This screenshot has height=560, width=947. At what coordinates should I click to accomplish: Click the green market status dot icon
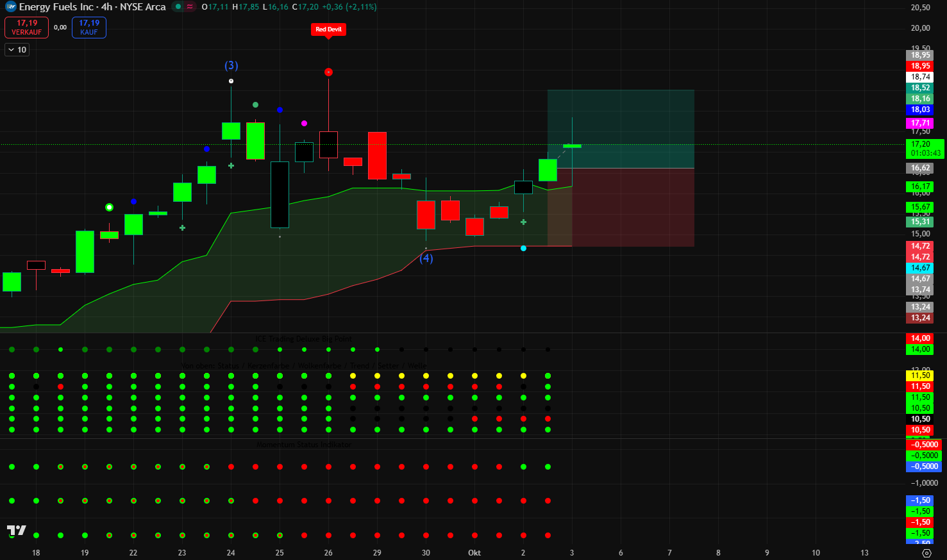click(x=178, y=7)
